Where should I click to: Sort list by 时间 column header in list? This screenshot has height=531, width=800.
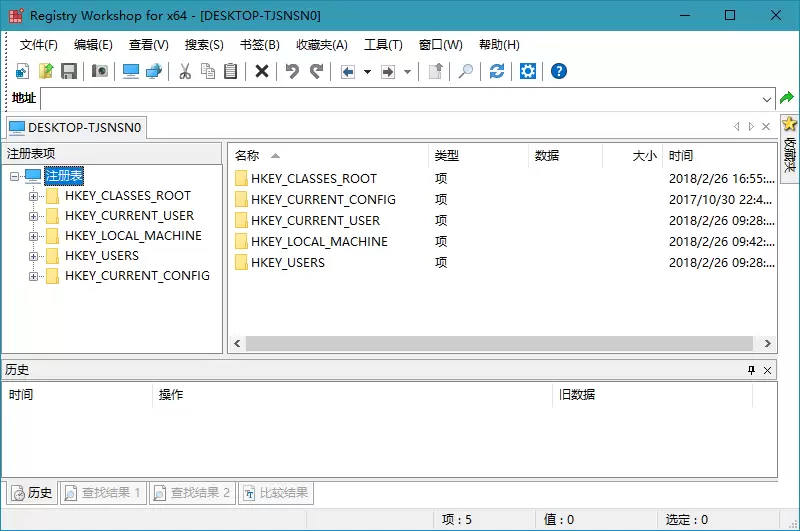719,156
